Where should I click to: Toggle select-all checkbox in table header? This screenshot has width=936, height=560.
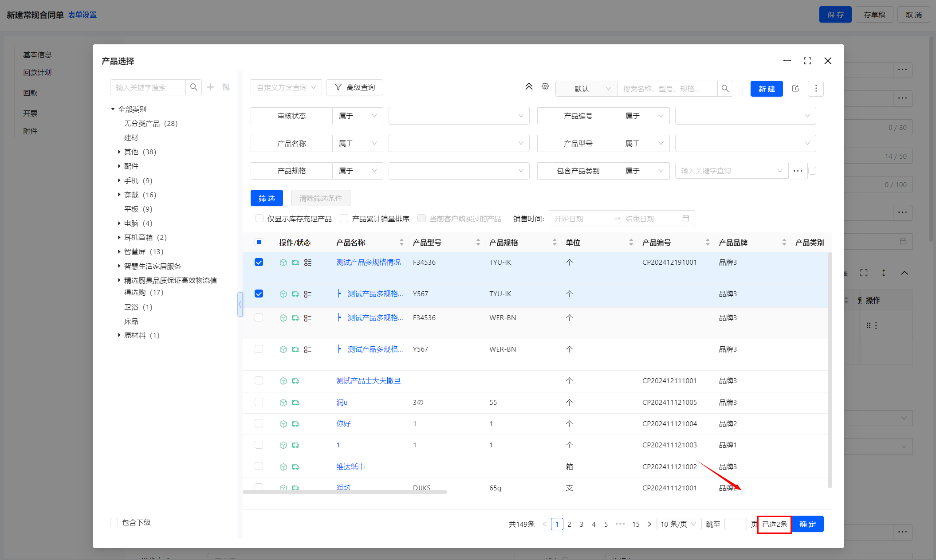tap(259, 242)
